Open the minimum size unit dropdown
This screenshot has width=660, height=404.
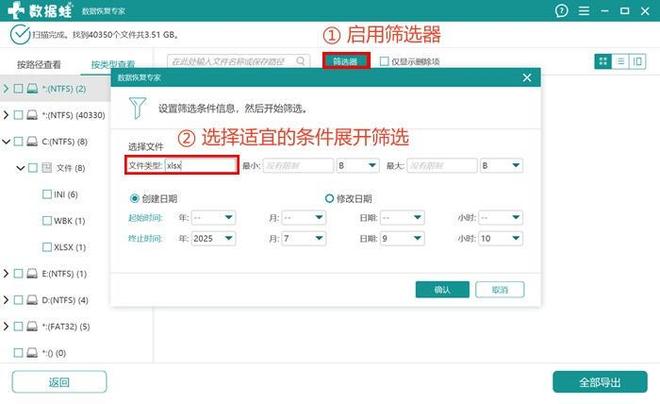coord(357,165)
